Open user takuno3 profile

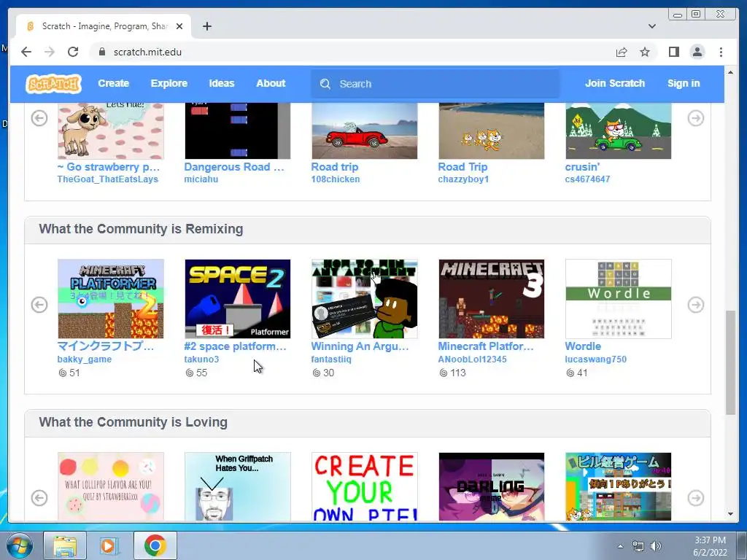201,359
